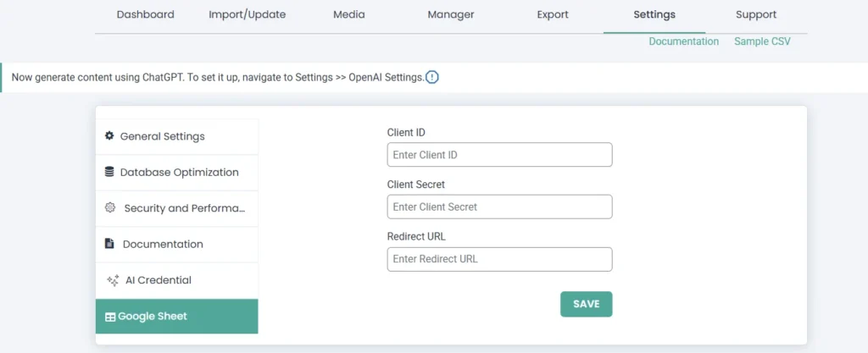Click the file icon beside Documentation in sidebar

click(109, 244)
